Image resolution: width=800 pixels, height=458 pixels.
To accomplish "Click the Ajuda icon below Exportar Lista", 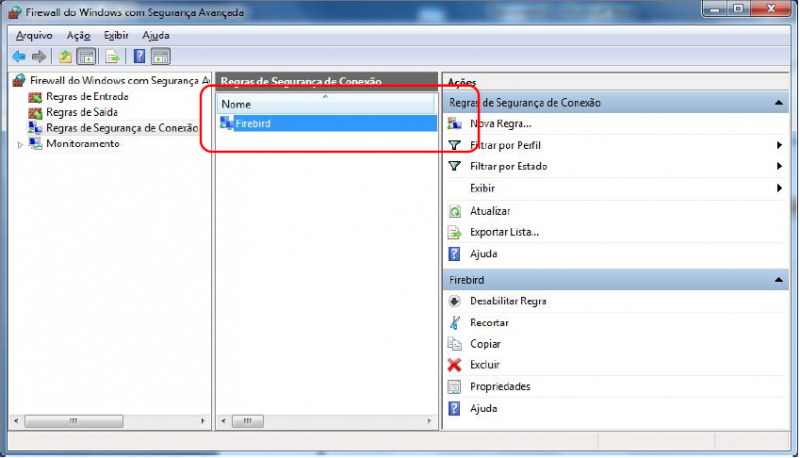I will click(x=454, y=254).
